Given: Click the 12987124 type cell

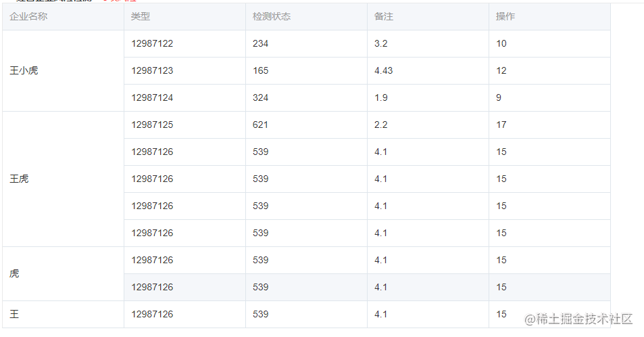Looking at the screenshot, I should pyautogui.click(x=152, y=97).
